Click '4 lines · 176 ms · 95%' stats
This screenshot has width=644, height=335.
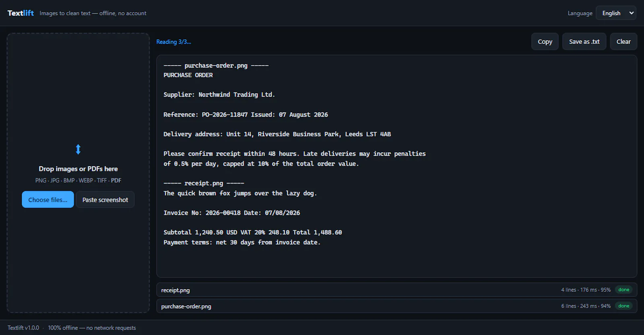(x=586, y=290)
